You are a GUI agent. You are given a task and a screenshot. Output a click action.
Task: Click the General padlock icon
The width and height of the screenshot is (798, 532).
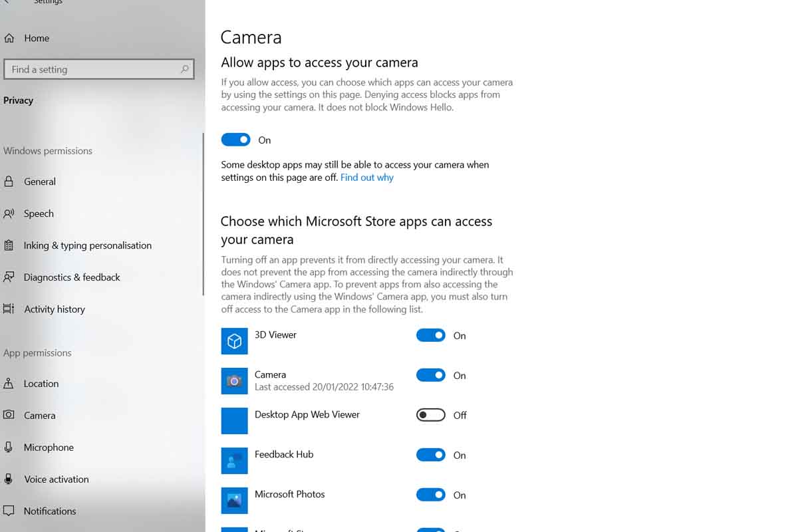click(9, 182)
